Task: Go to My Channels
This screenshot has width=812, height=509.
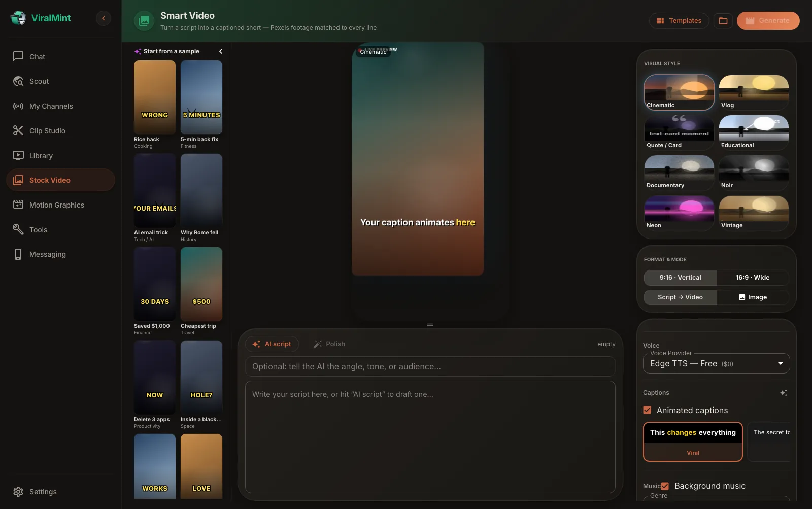Action: pos(60,106)
